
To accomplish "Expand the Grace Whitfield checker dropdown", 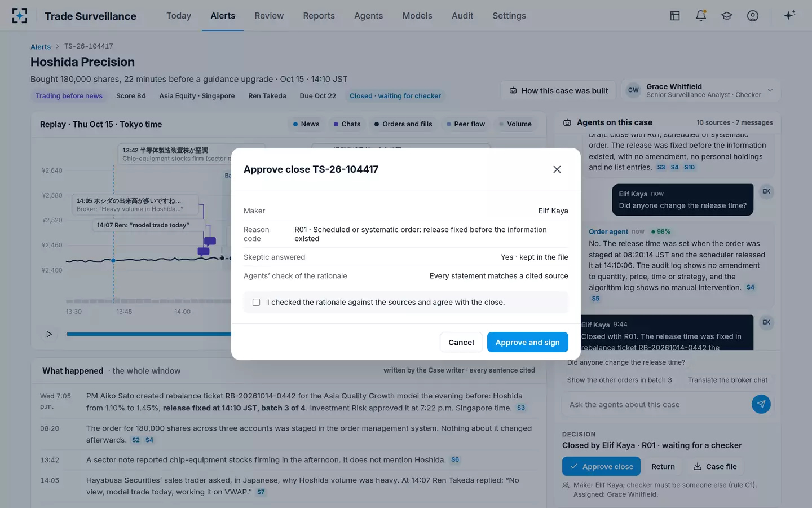I will (770, 90).
